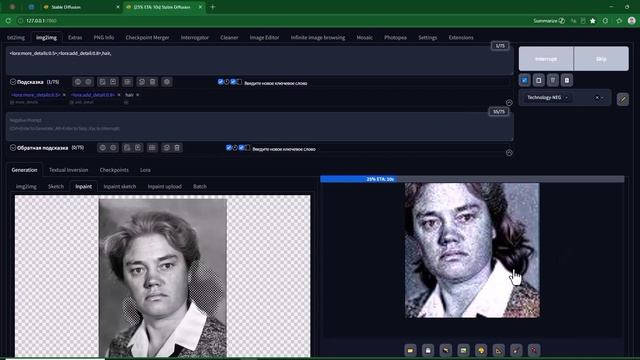Remove the add_detail lora tag
640x360 pixels.
119,95
